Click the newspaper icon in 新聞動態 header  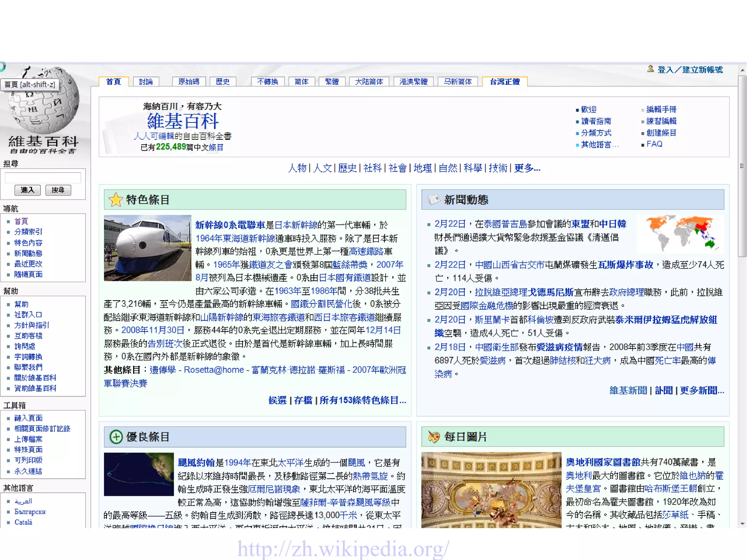(x=434, y=200)
